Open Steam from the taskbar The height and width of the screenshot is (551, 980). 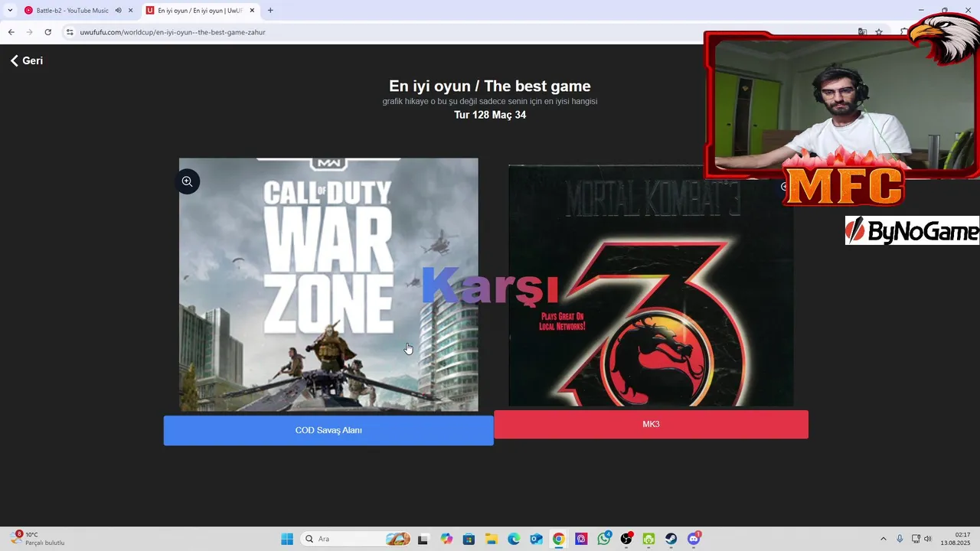pos(671,539)
